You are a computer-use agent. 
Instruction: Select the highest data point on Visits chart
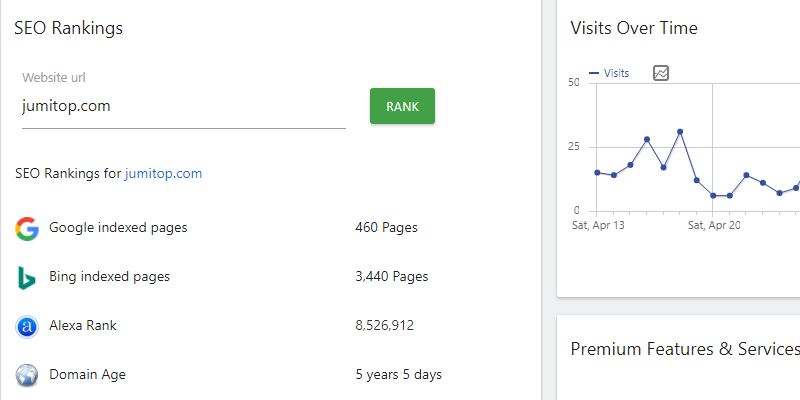(680, 131)
